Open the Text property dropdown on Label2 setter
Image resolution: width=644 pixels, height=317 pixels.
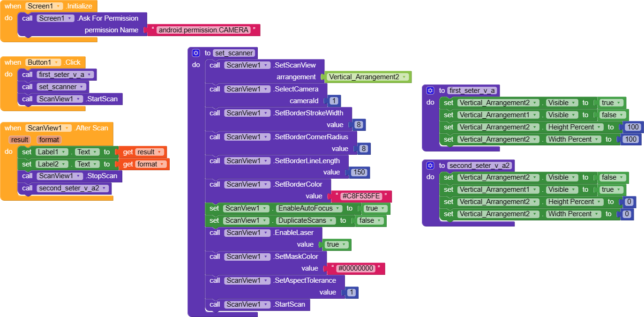[87, 164]
